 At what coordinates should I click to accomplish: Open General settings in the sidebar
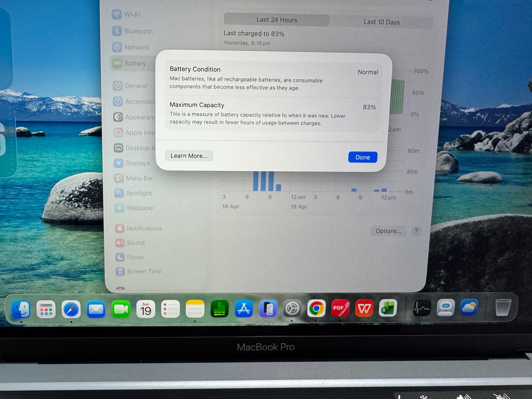point(130,86)
